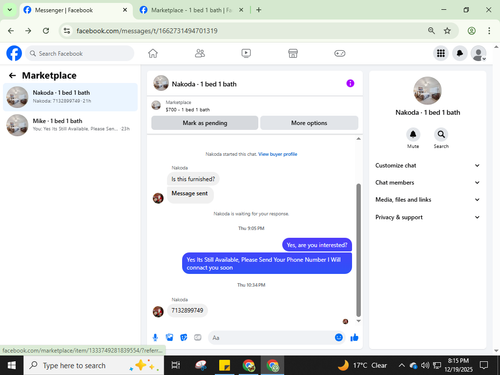Click Mark as pending button
The height and width of the screenshot is (375, 500).
click(205, 123)
